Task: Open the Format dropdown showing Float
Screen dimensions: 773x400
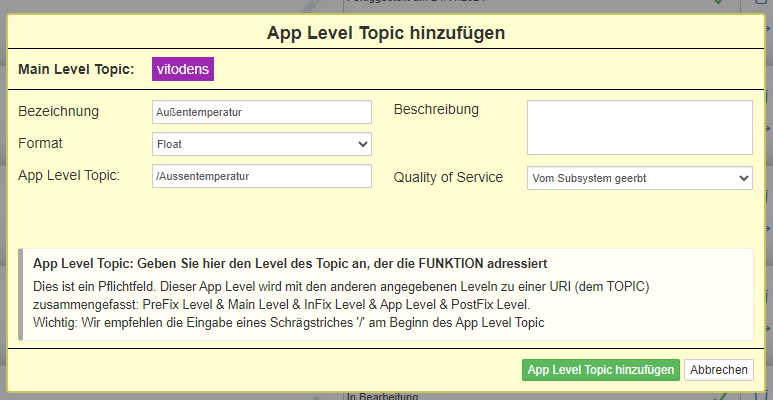Action: click(262, 144)
